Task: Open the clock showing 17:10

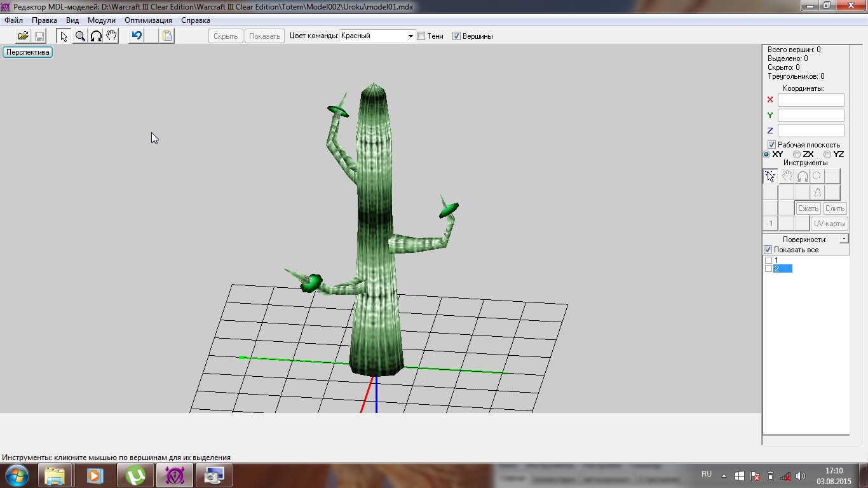Action: (834, 475)
